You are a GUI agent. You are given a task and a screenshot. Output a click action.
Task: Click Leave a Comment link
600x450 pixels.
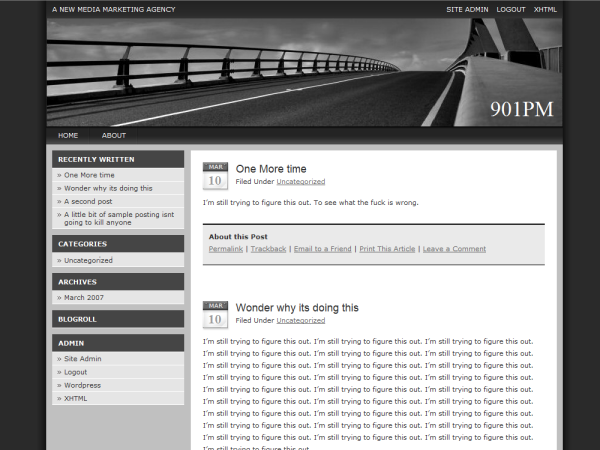tap(454, 248)
